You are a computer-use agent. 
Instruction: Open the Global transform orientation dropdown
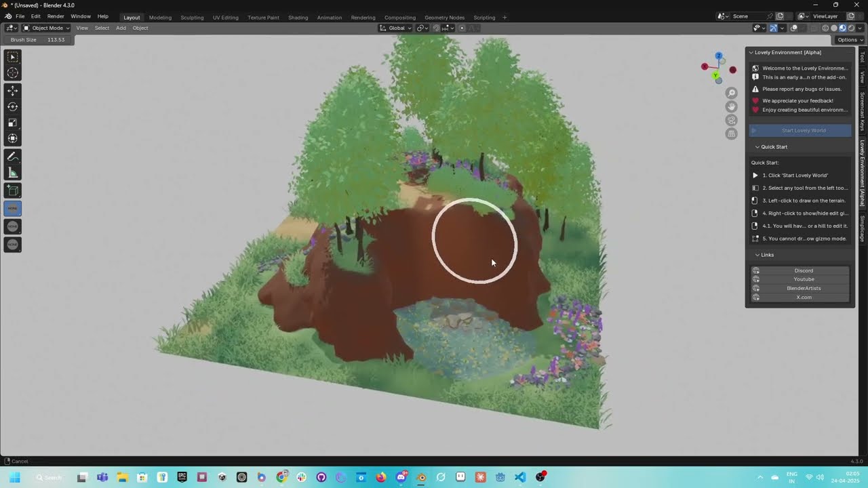tap(395, 28)
